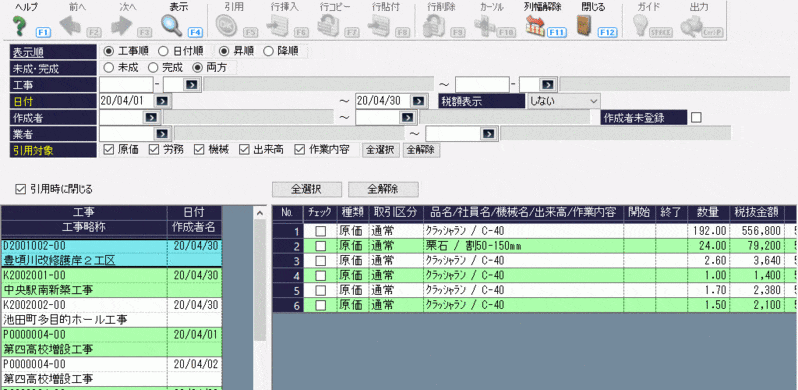Open date picker for start date 20/04/01
The width and height of the screenshot is (798, 390).
pyautogui.click(x=163, y=101)
